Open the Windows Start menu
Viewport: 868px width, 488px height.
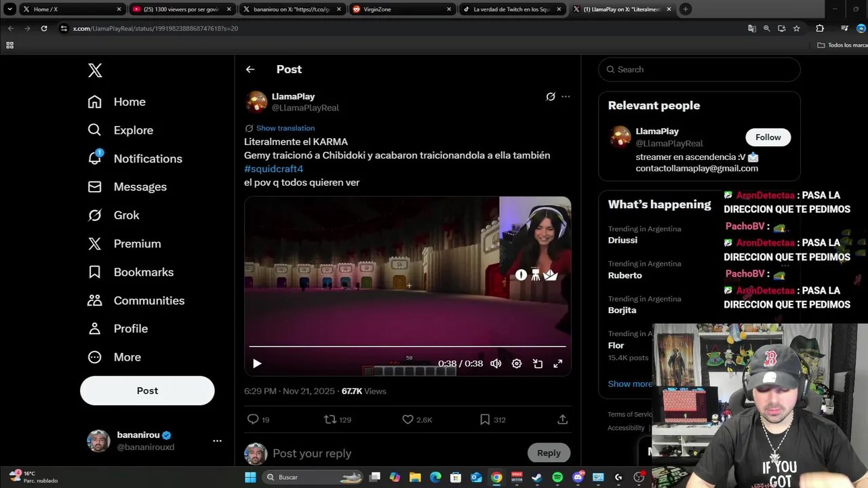(x=250, y=477)
